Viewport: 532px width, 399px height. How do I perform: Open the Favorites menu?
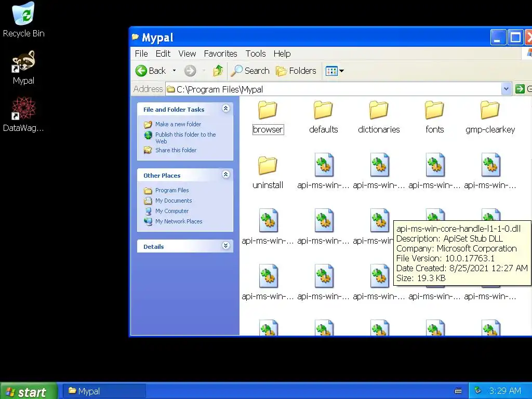[x=220, y=54]
